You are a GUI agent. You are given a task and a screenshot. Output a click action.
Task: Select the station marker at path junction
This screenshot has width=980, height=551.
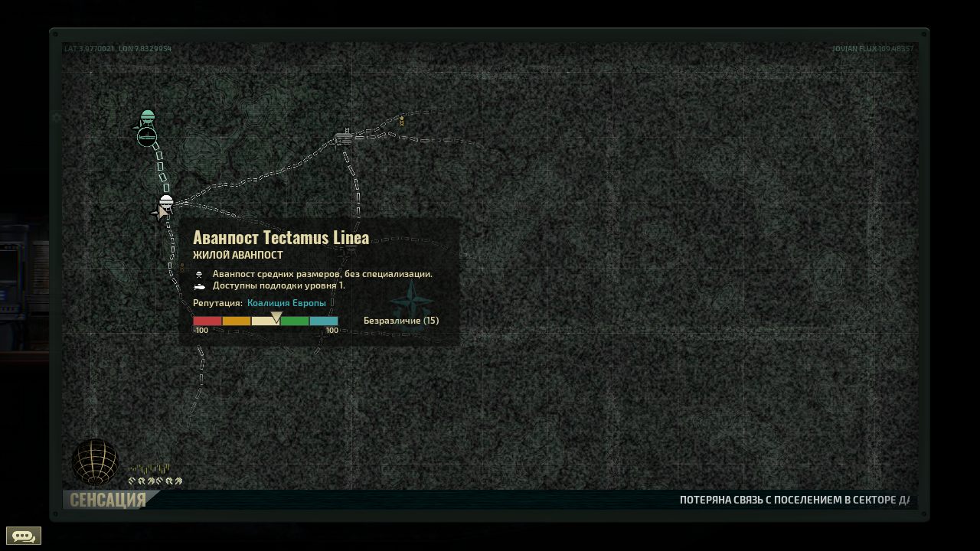(x=343, y=138)
